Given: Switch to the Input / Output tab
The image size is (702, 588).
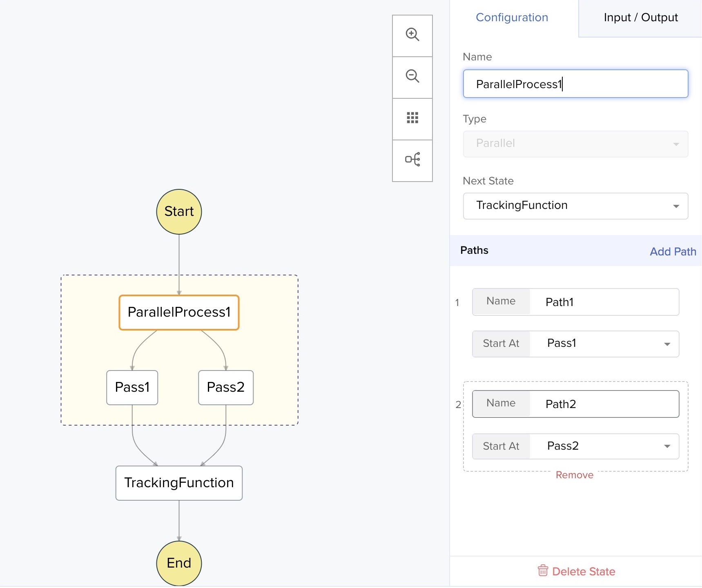Looking at the screenshot, I should click(640, 18).
